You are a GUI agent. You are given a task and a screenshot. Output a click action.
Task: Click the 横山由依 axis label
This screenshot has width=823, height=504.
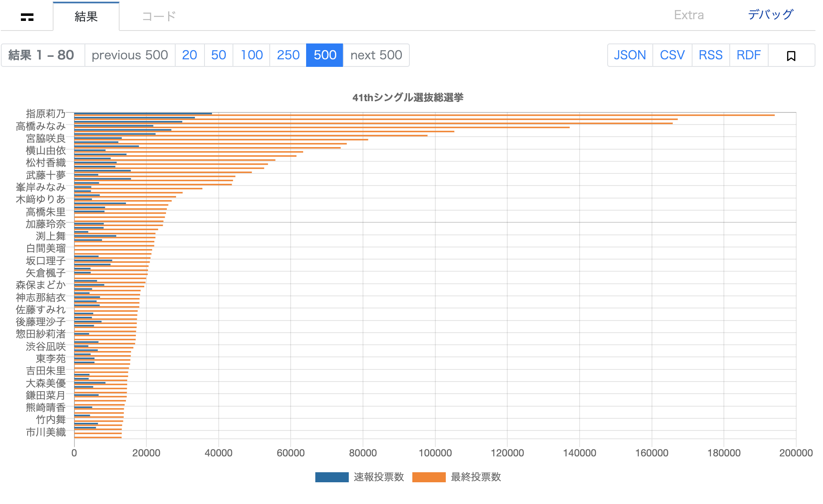coord(46,150)
